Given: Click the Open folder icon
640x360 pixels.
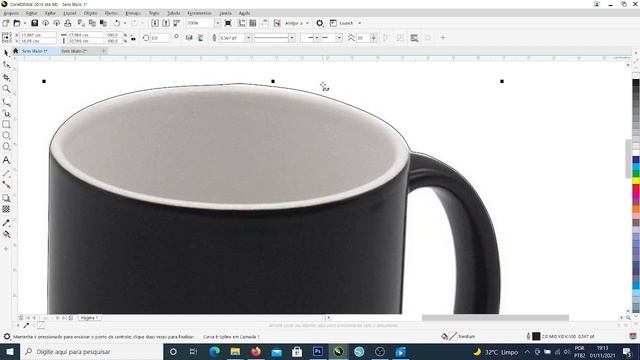Looking at the screenshot, I should tap(17, 23).
